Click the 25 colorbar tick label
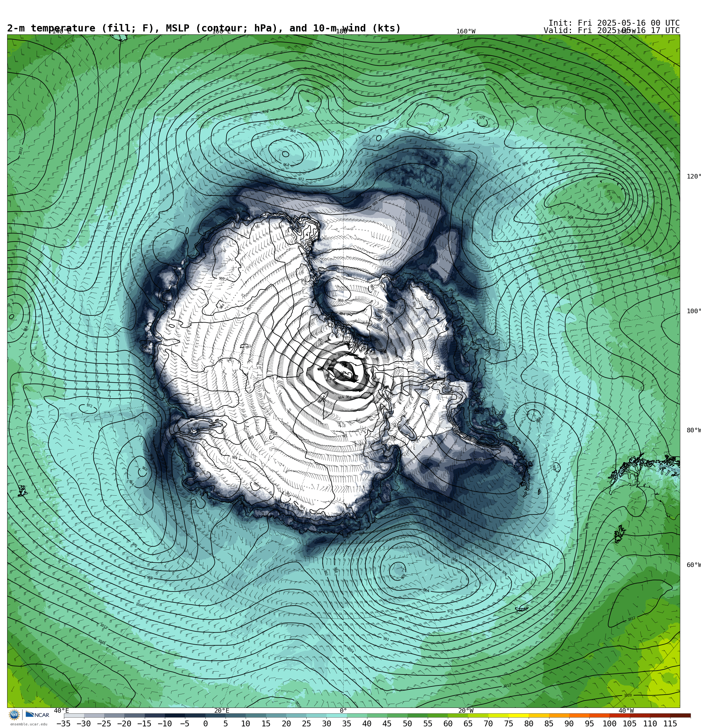The height and width of the screenshot is (728, 701). [x=306, y=723]
